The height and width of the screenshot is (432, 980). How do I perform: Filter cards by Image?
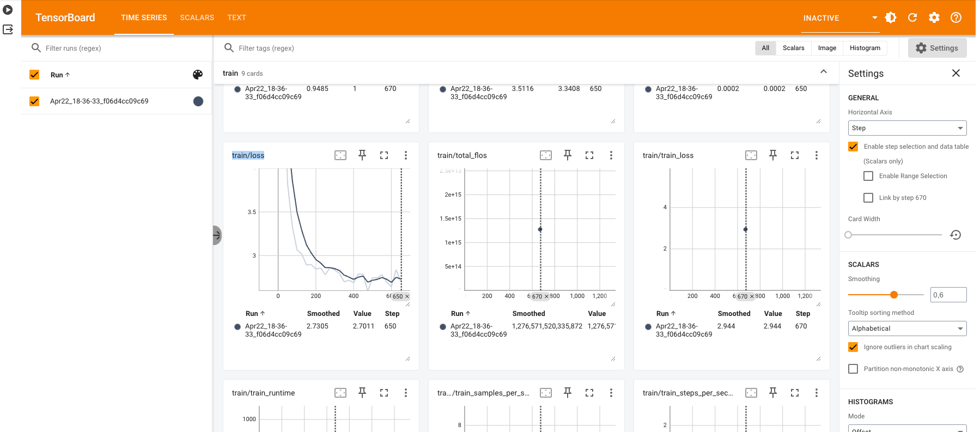click(x=827, y=48)
